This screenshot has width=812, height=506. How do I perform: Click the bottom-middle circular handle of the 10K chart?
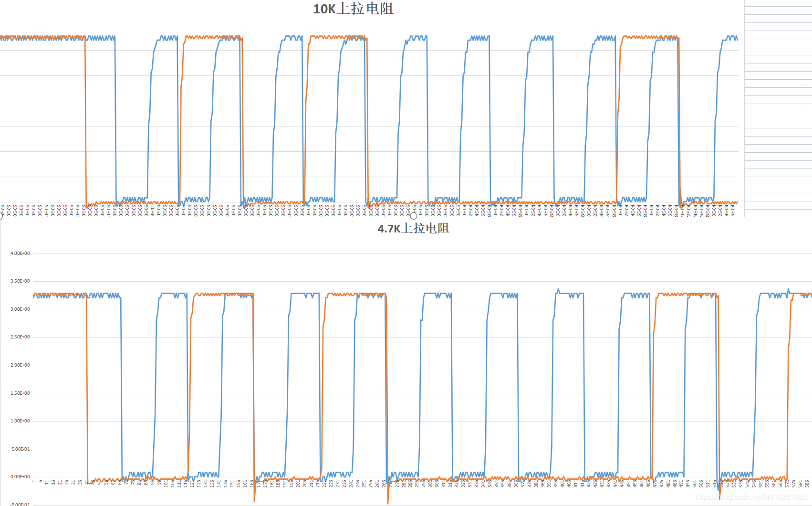tap(414, 216)
